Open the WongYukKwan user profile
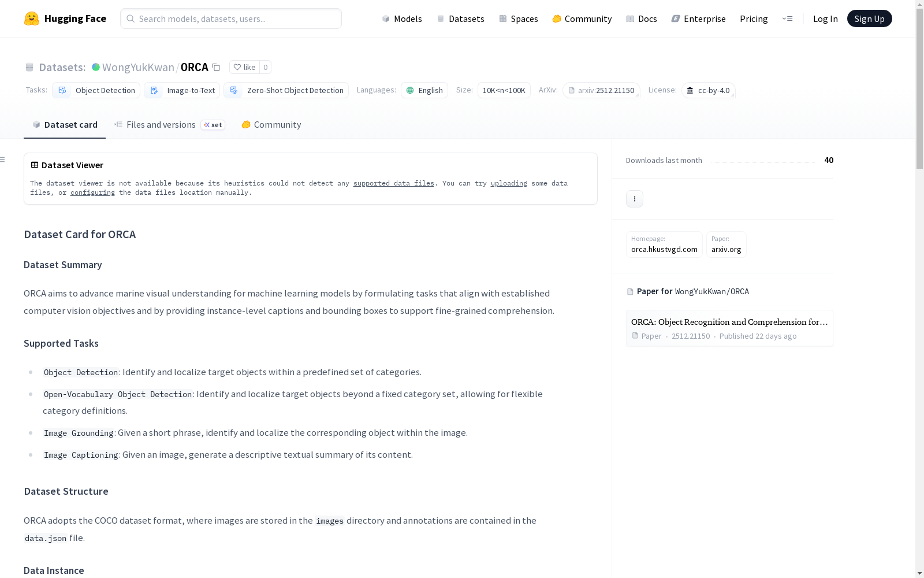 (138, 67)
